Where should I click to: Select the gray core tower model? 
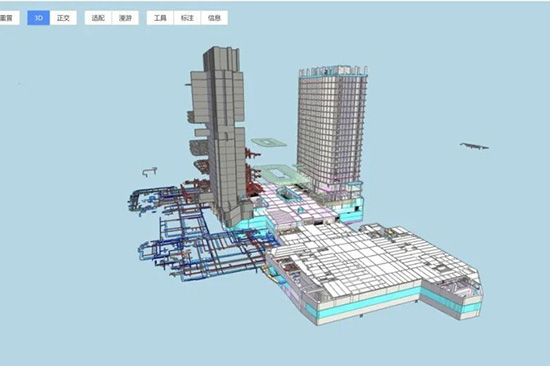pos(224,137)
